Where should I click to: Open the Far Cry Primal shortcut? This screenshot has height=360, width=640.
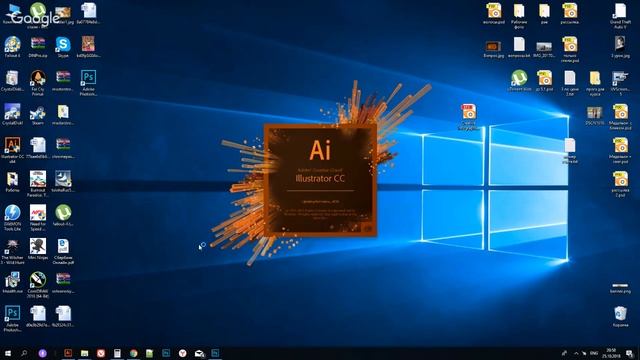(38, 82)
